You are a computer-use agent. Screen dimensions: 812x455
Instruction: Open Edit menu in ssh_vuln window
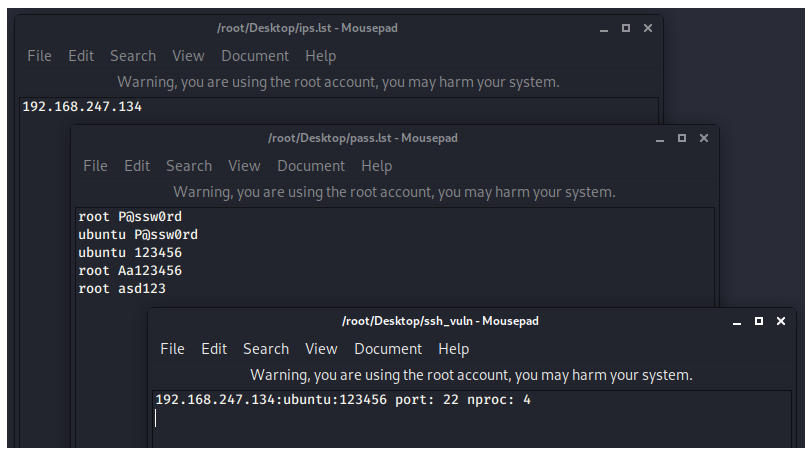pos(214,349)
